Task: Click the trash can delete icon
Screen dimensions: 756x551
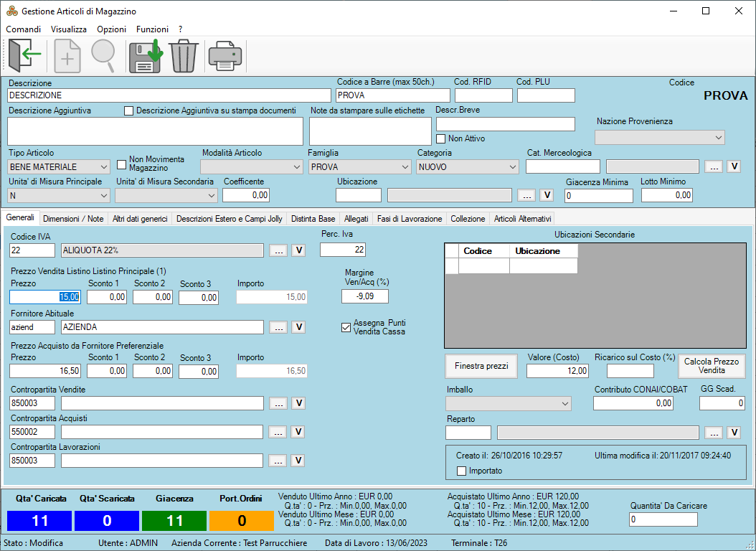Action: tap(183, 56)
